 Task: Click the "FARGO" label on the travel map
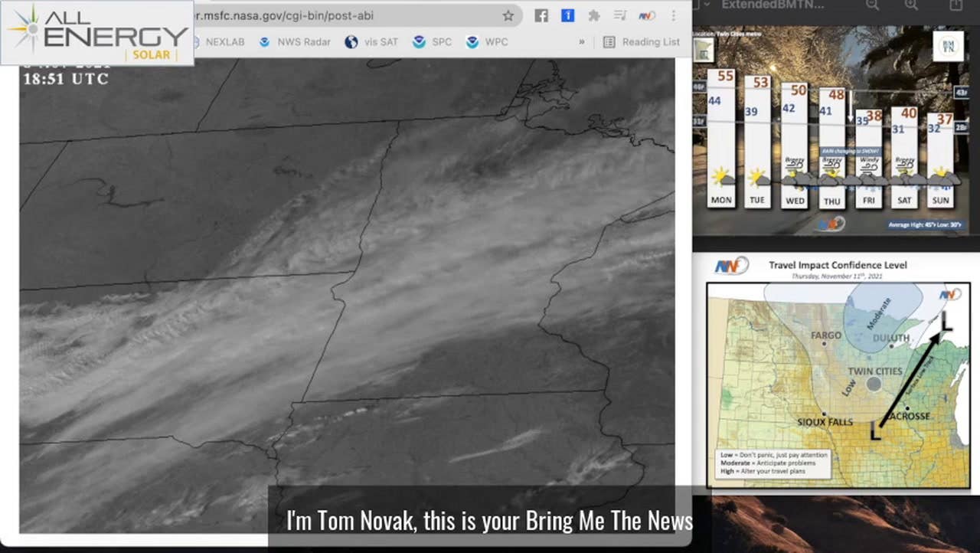click(x=825, y=335)
